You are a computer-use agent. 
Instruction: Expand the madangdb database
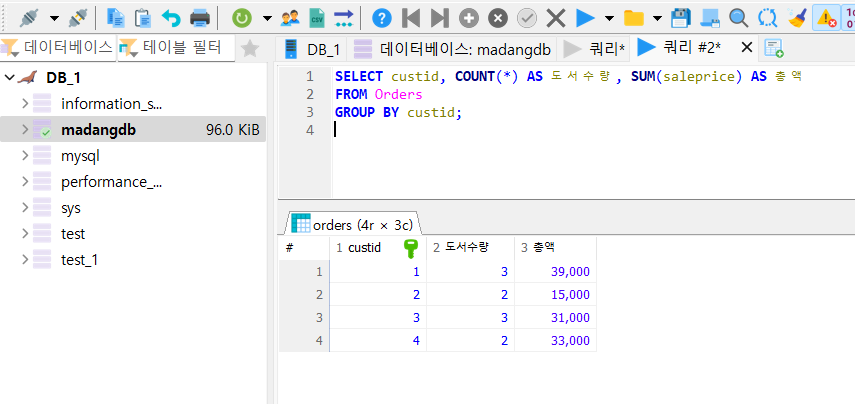(x=25, y=129)
